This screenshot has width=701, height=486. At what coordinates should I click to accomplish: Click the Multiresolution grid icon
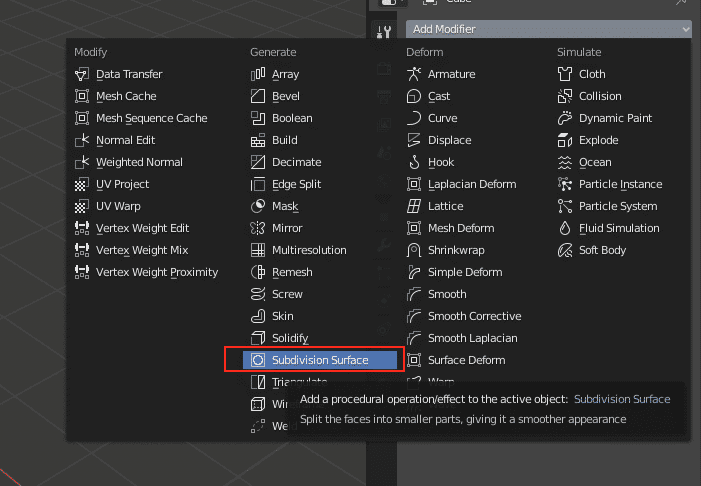pos(258,250)
